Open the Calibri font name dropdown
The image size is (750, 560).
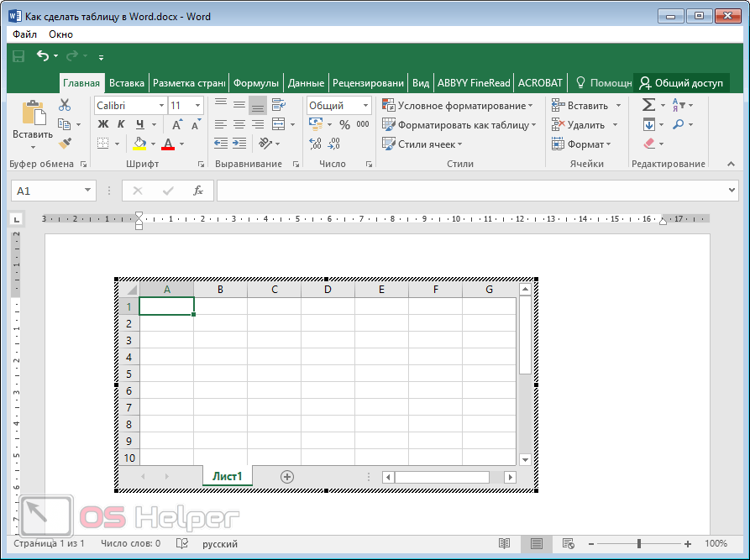tap(160, 106)
